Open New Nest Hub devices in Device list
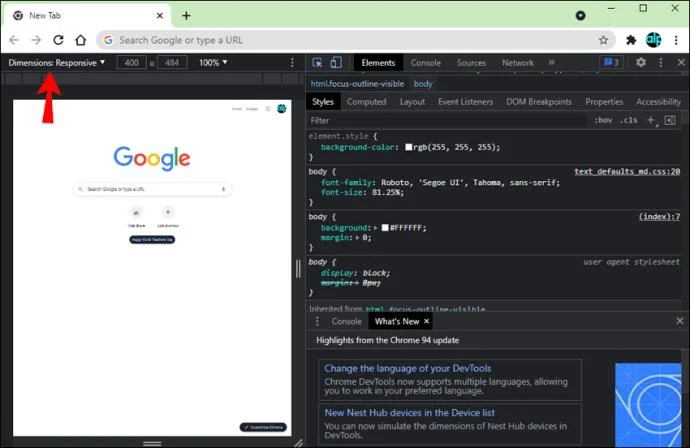This screenshot has height=448, width=690. 409,413
